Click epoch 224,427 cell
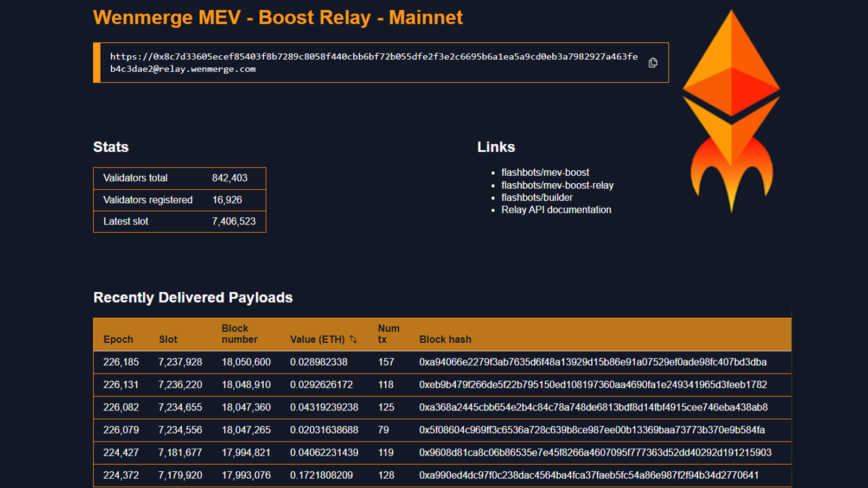The width and height of the screenshot is (868, 488). [121, 453]
